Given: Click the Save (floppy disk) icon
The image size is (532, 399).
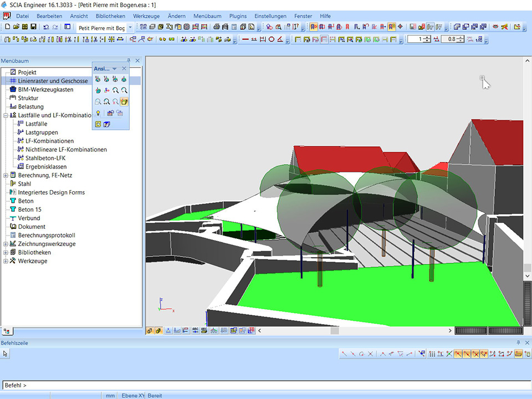Looking at the screenshot, I should pyautogui.click(x=33, y=27).
